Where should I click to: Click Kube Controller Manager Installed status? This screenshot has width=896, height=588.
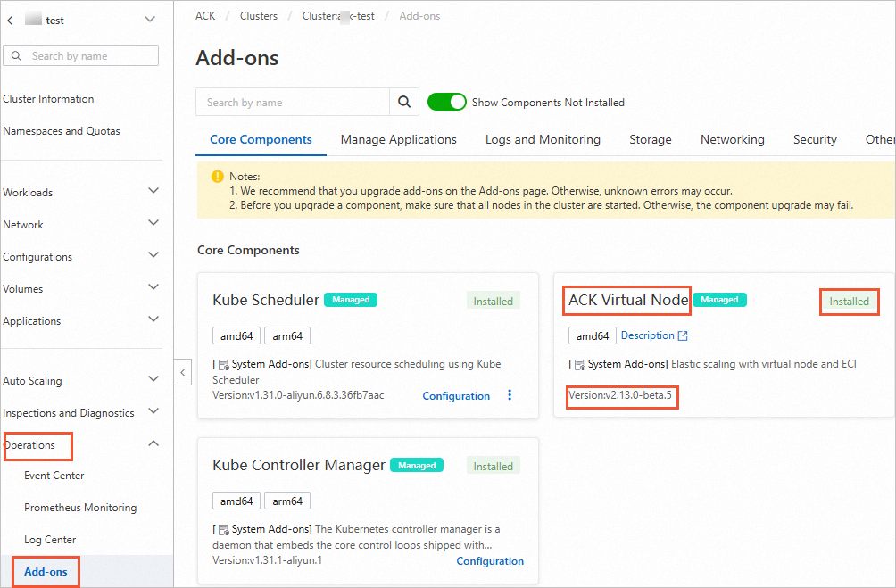click(494, 467)
